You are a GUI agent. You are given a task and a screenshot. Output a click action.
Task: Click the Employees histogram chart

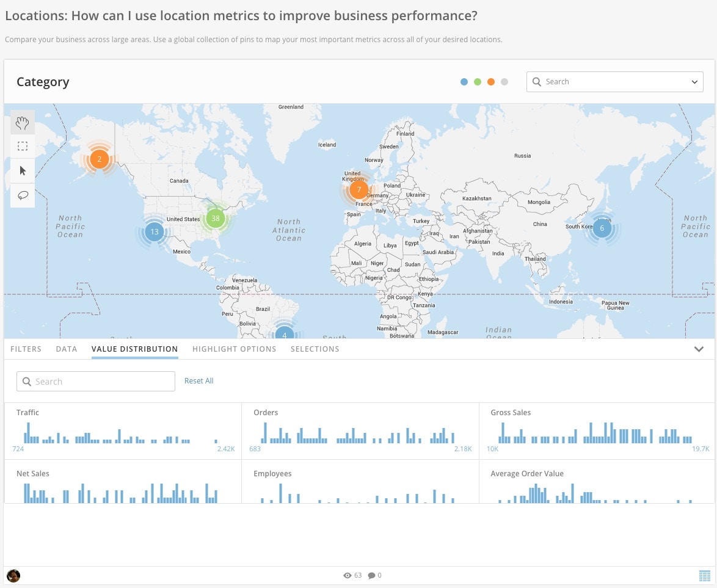pos(358,493)
